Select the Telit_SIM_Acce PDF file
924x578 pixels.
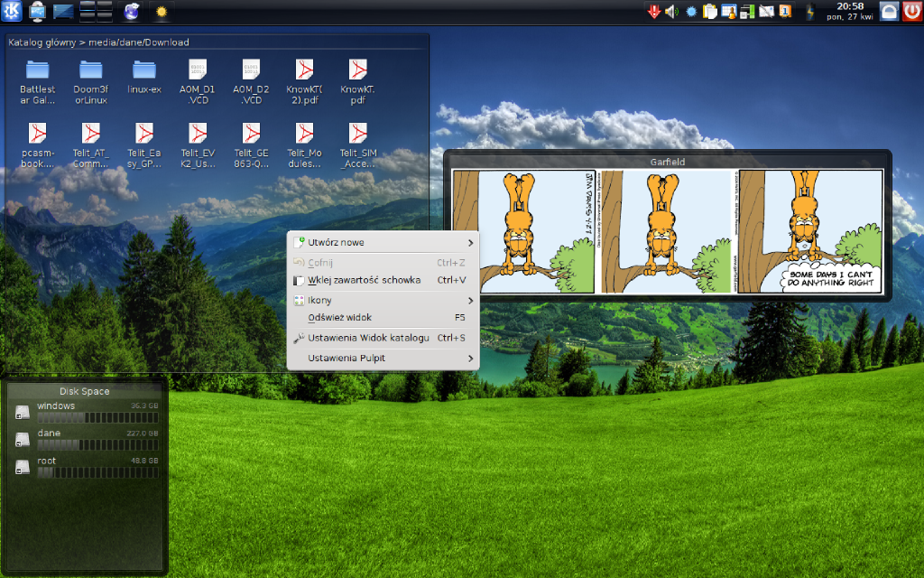[357, 145]
